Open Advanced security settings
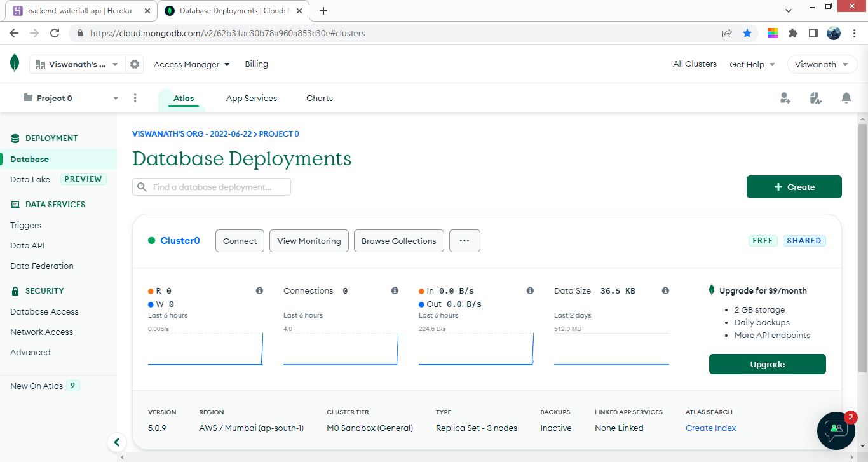868x462 pixels. (x=31, y=352)
